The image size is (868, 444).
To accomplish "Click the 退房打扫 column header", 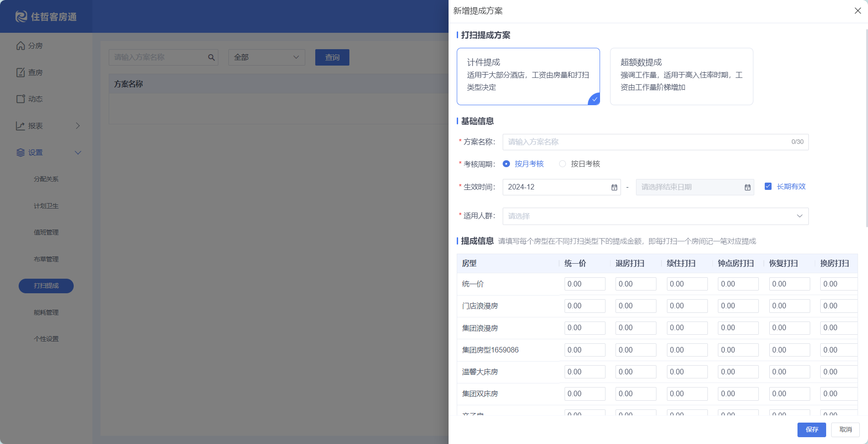I will tap(630, 264).
